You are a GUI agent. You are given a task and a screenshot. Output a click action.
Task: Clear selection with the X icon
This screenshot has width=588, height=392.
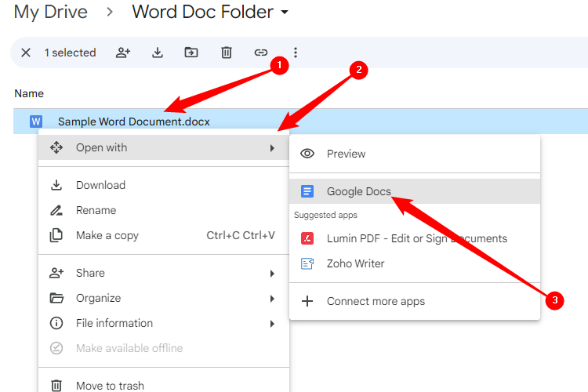click(26, 53)
